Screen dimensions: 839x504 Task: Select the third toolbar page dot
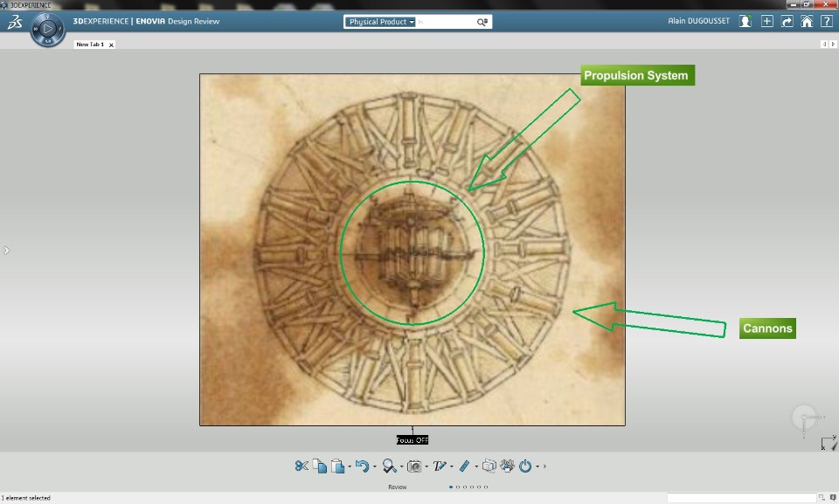point(465,487)
